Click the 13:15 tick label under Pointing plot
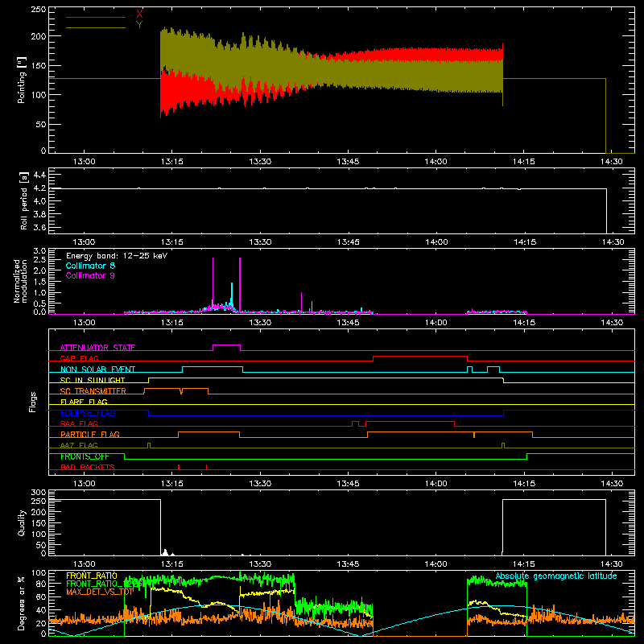This screenshot has width=644, height=644. (171, 162)
